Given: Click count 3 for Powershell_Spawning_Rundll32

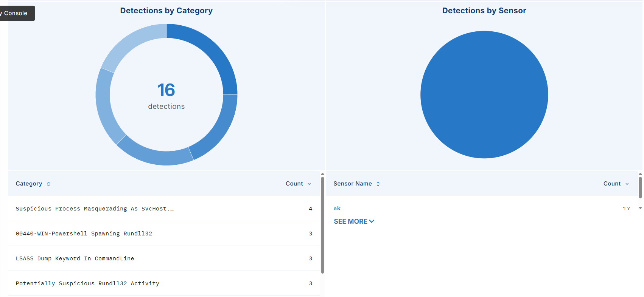Looking at the screenshot, I should (311, 234).
